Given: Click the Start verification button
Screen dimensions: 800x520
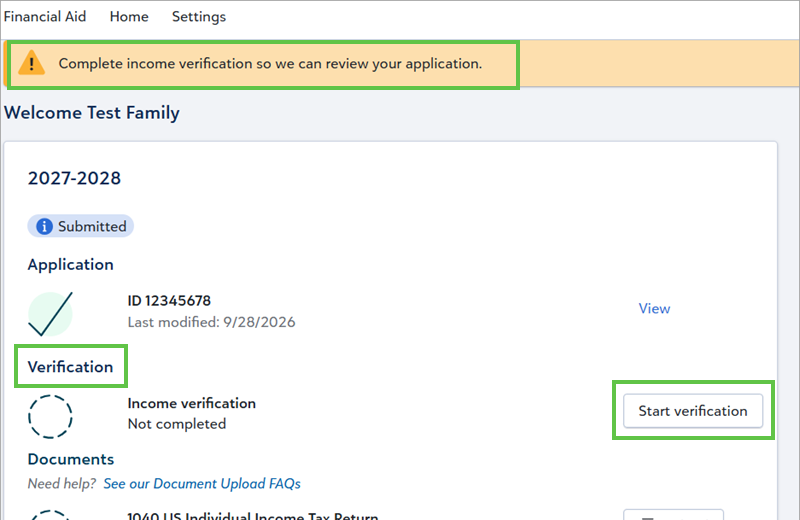Looking at the screenshot, I should pos(693,411).
